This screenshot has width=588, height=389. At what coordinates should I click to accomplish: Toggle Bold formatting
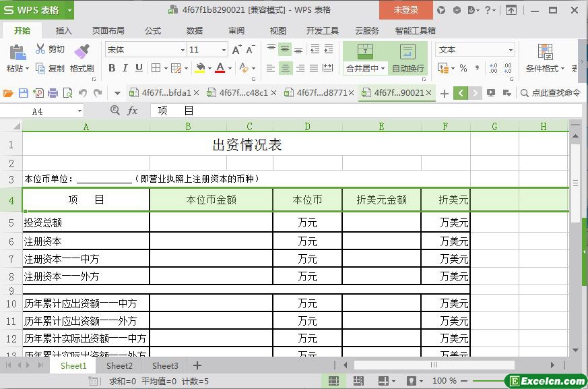pos(112,68)
